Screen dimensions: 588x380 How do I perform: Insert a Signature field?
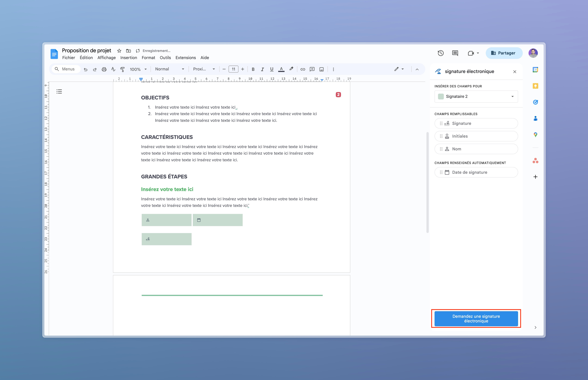pos(476,123)
